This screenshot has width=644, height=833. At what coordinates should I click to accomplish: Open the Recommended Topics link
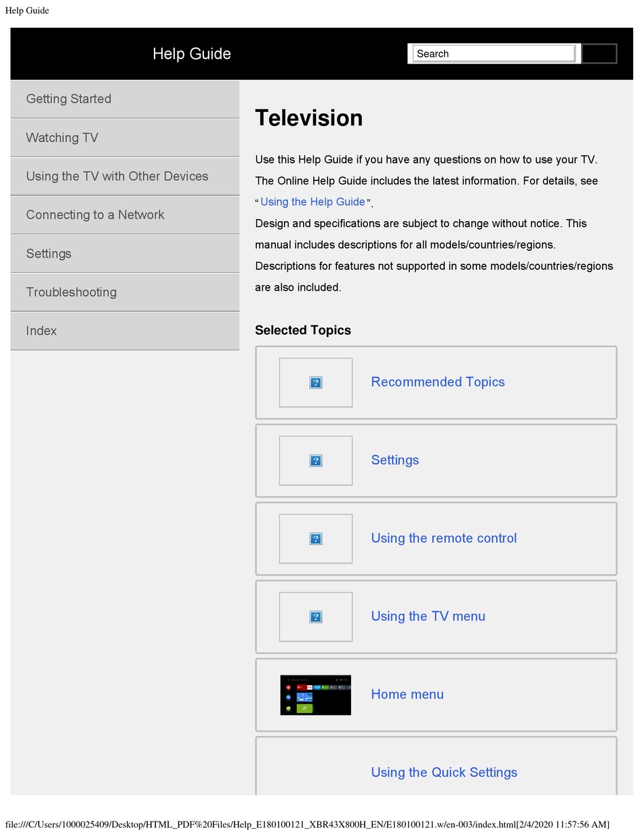(x=437, y=382)
